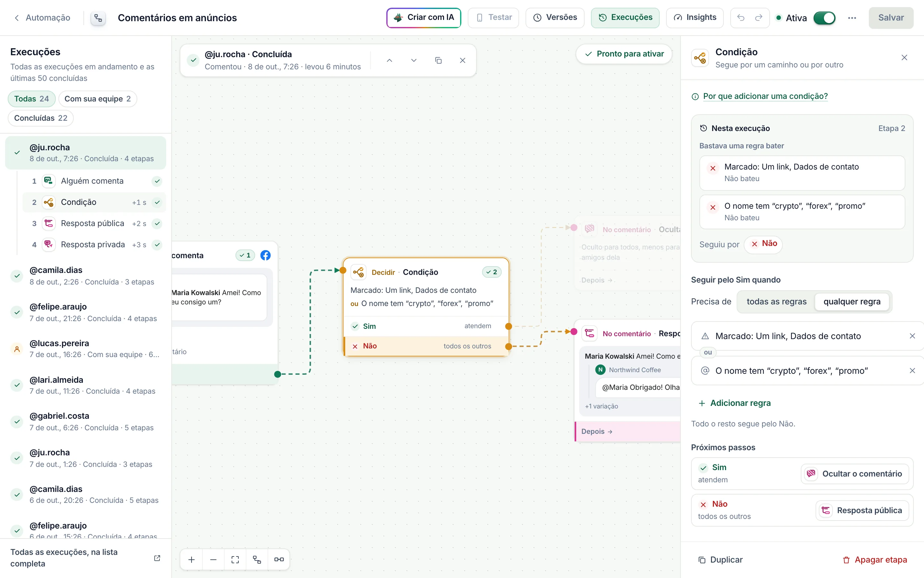Select step 1 Alguém comenta
The image size is (924, 578).
click(94, 181)
